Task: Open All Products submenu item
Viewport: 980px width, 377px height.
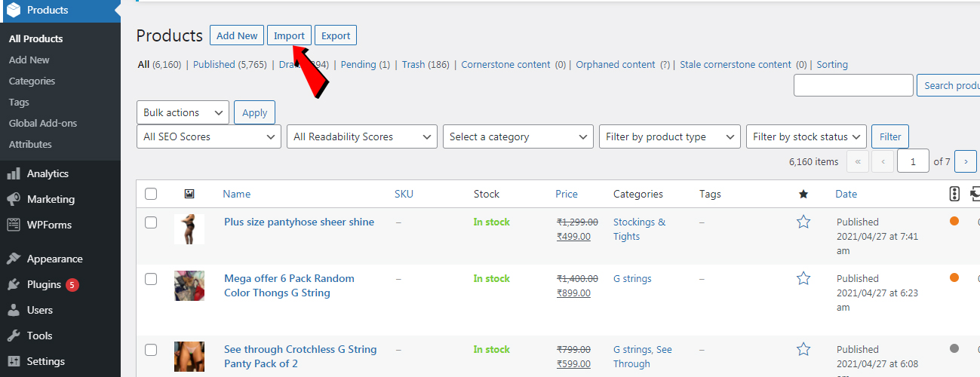Action: tap(36, 38)
